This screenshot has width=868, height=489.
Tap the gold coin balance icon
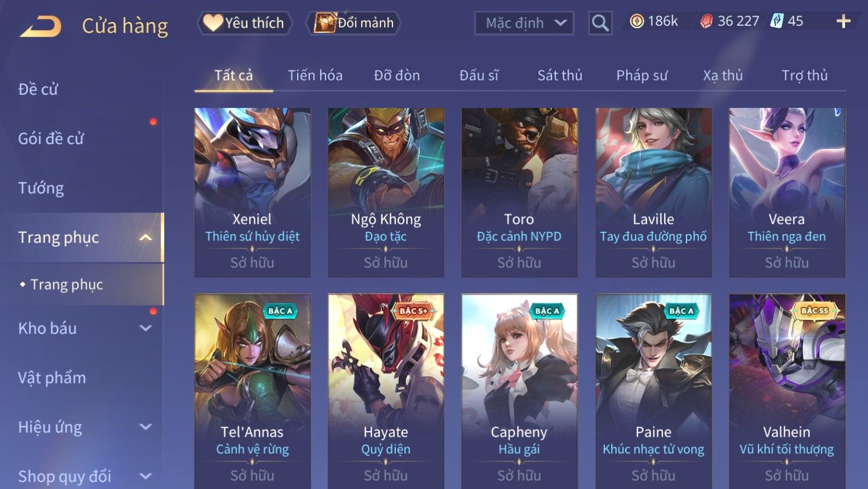point(636,21)
